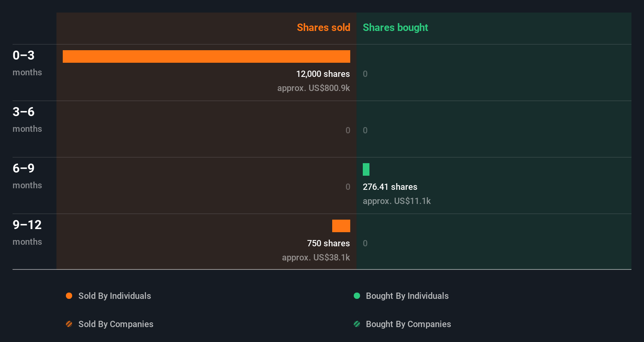This screenshot has width=644, height=342.
Task: Select the Bought By Companies legend label
Action: (408, 324)
